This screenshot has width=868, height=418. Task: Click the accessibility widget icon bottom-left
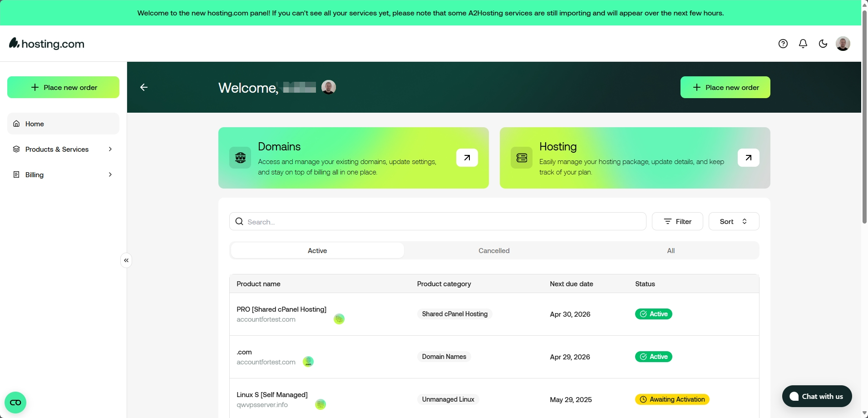coord(15,403)
